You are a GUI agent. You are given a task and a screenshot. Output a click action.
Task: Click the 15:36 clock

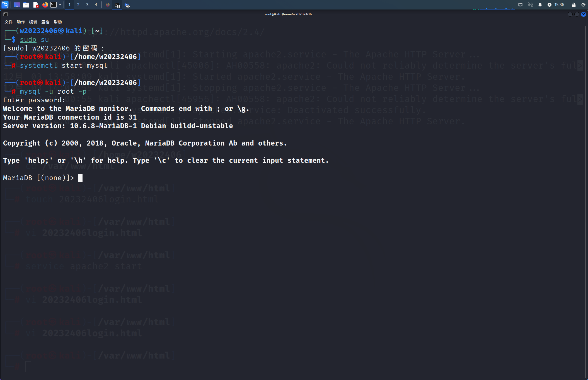coord(559,5)
